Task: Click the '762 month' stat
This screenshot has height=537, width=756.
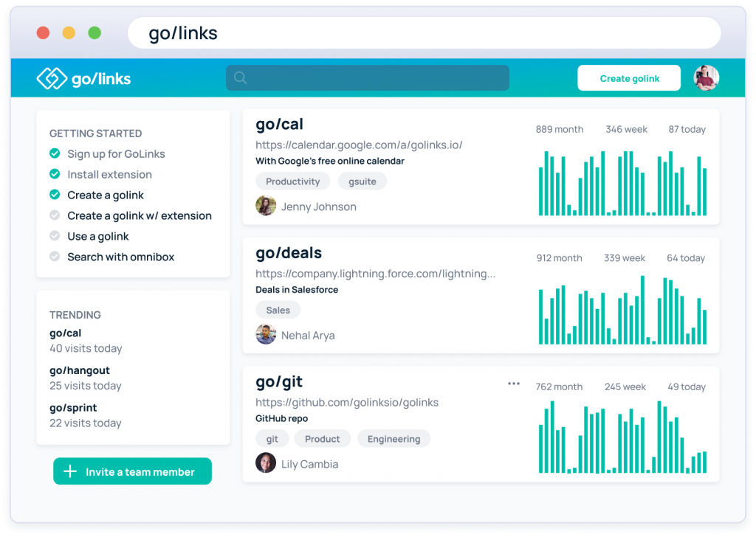Action: (560, 387)
